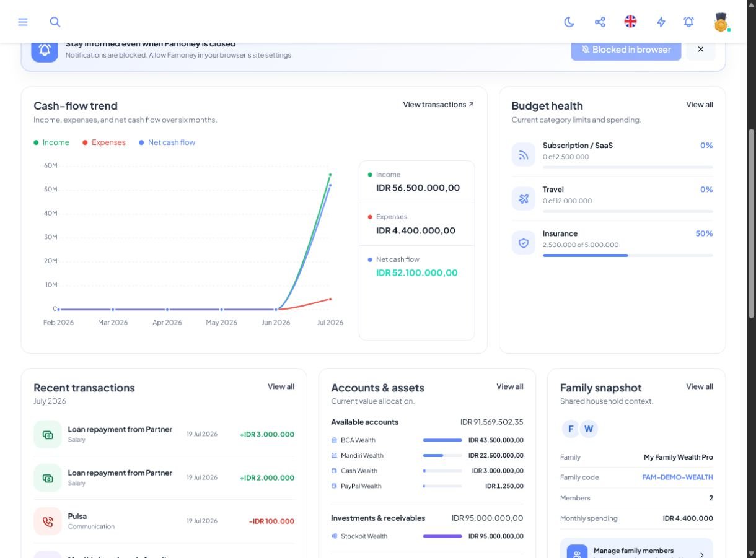Open the hamburger menu
This screenshot has height=558, width=756.
click(23, 22)
